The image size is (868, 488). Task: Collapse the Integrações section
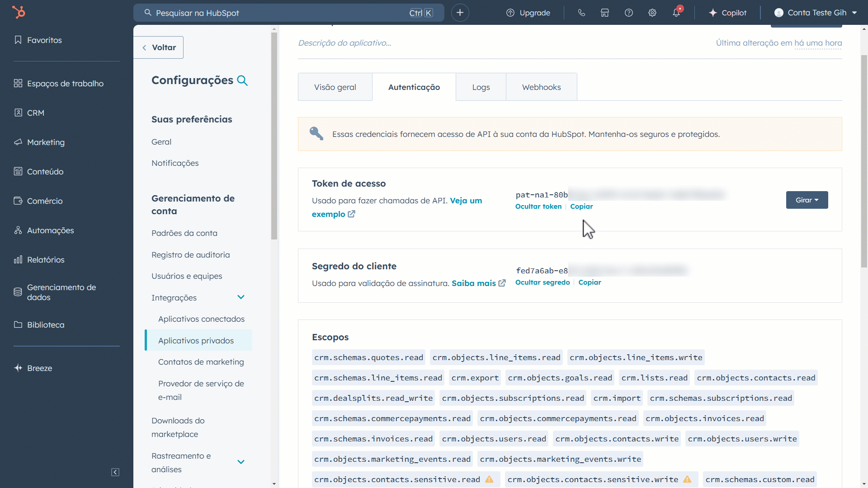coord(241,297)
